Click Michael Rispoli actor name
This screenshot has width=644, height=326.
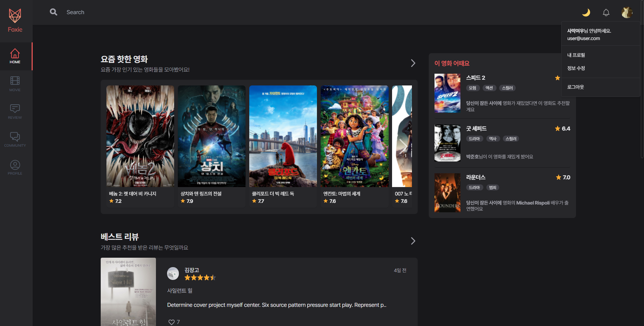[533, 203]
